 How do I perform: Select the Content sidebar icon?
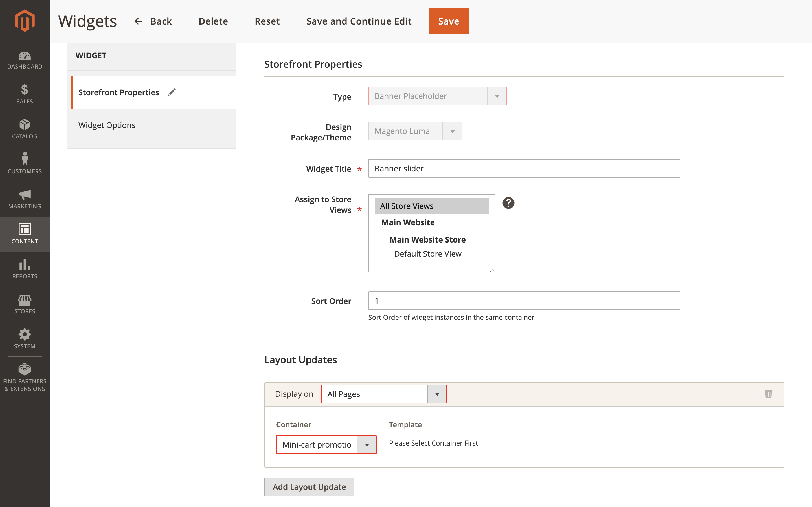click(x=25, y=234)
